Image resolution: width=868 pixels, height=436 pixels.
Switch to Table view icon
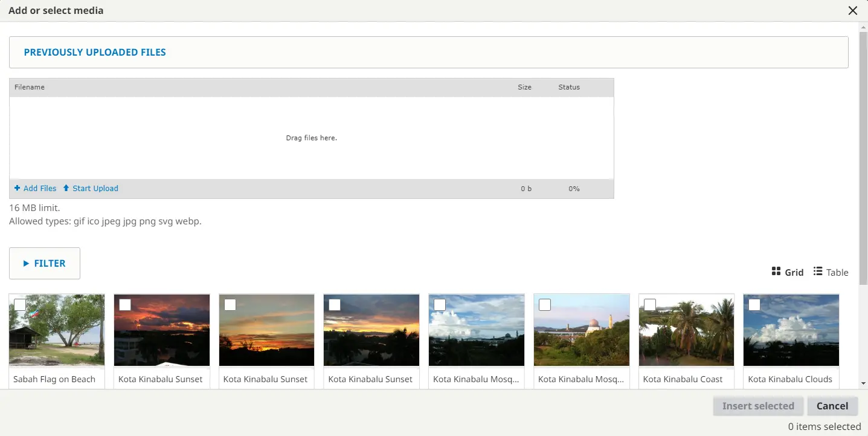tap(818, 271)
